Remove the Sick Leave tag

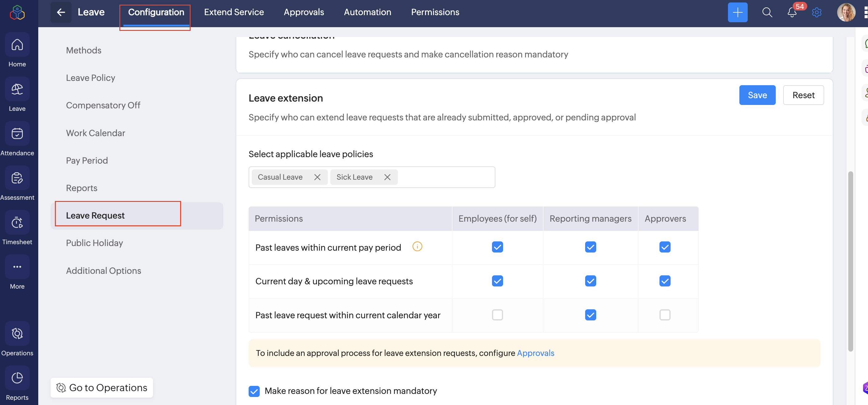point(387,177)
